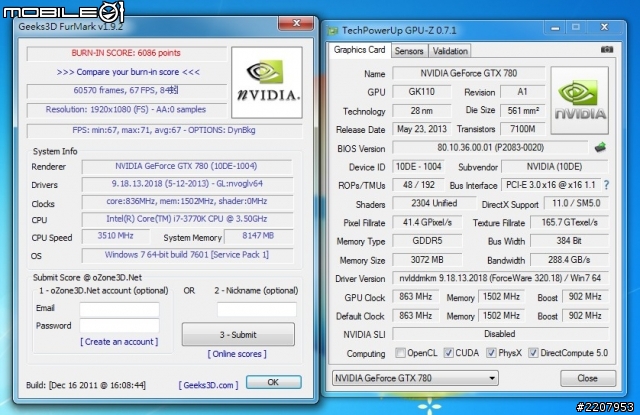Click the Die Size field 561 mm²

click(x=522, y=111)
